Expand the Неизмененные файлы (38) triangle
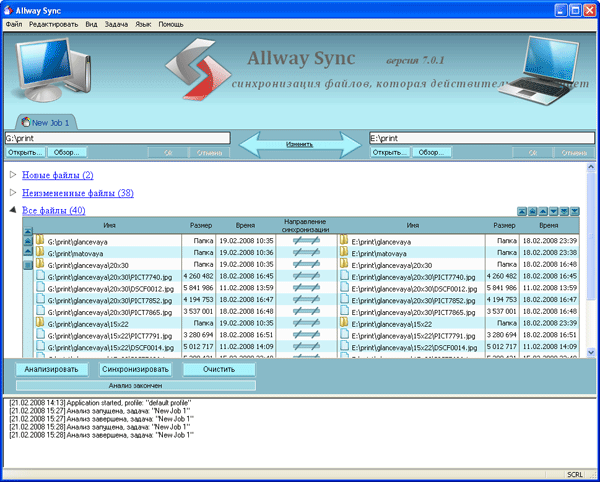 pos(13,192)
